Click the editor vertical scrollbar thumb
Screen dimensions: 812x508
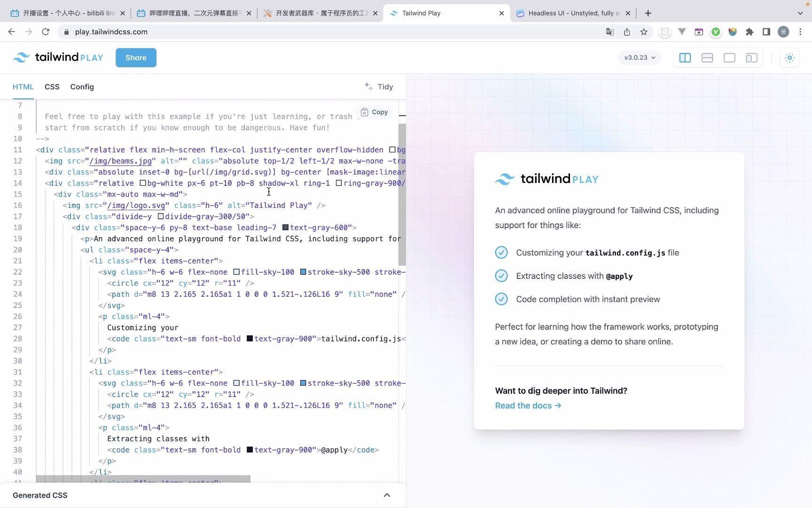(x=402, y=195)
